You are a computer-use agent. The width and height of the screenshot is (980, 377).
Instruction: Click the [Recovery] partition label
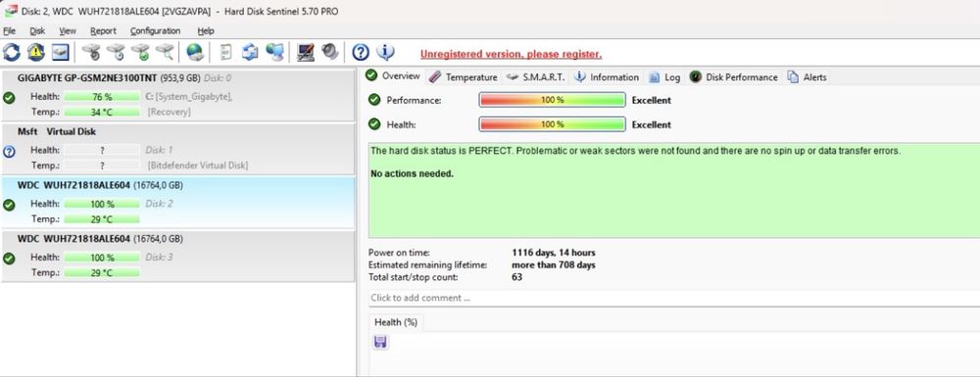169,112
